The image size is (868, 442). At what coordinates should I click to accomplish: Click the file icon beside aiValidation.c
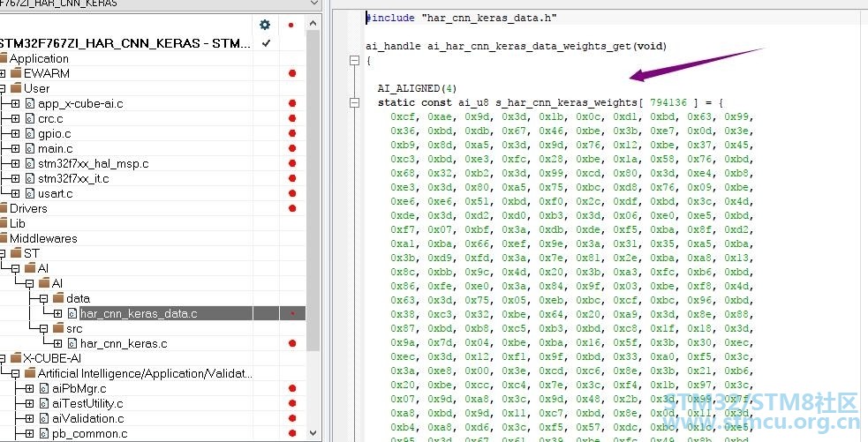tap(44, 419)
